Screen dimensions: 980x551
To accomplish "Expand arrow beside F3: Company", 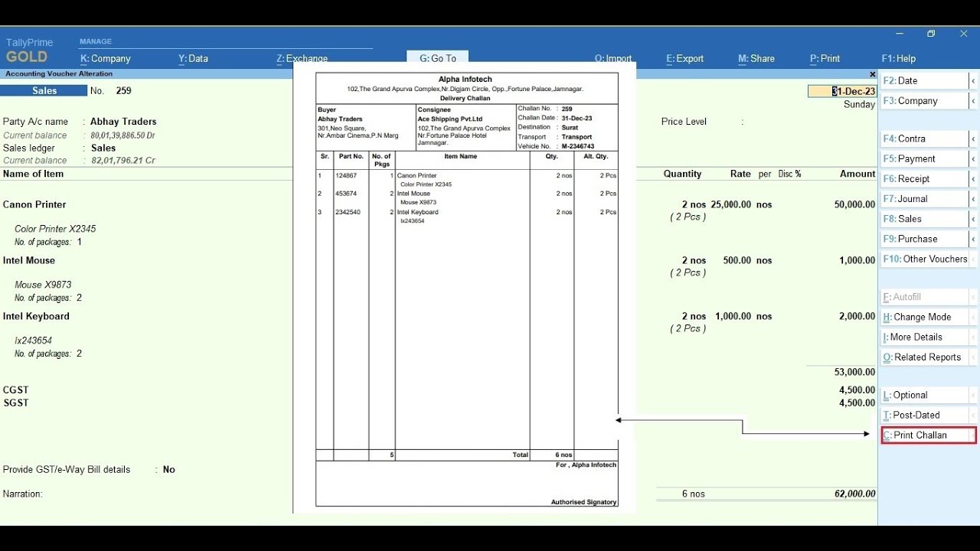I will click(973, 101).
